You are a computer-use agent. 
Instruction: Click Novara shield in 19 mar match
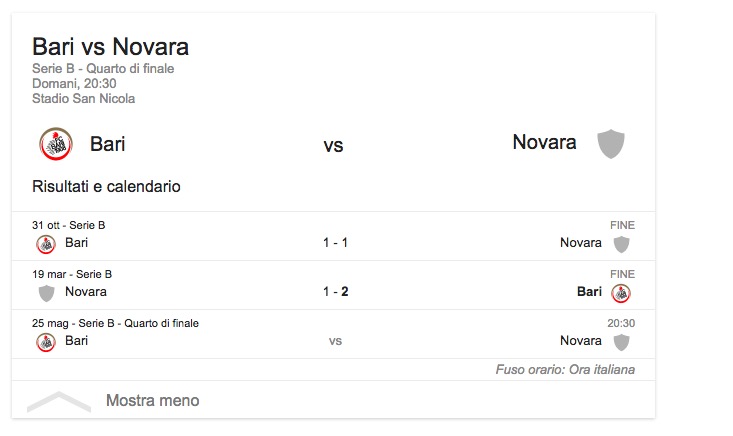click(46, 292)
